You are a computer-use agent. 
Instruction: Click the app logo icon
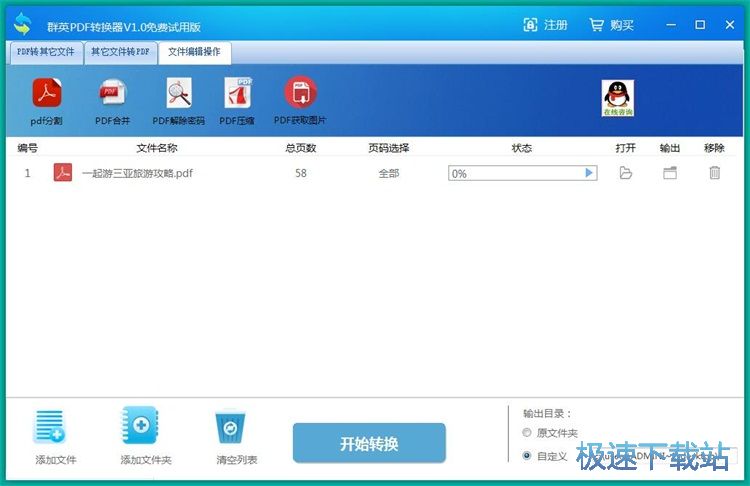pyautogui.click(x=22, y=24)
